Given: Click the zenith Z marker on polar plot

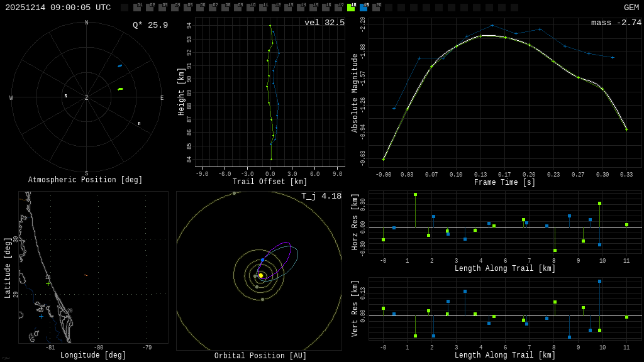Looking at the screenshot, I should 87,98.
